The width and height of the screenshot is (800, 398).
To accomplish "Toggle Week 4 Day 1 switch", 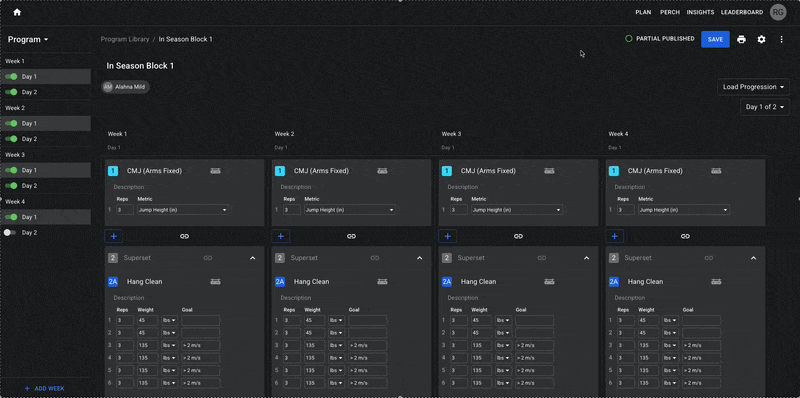I will (x=11, y=217).
